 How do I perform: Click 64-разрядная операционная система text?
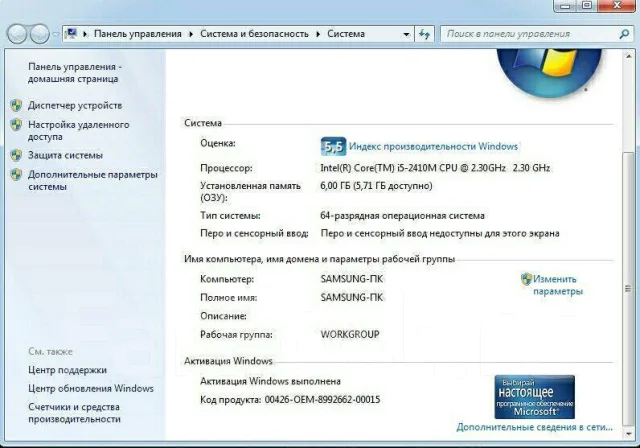tap(402, 216)
